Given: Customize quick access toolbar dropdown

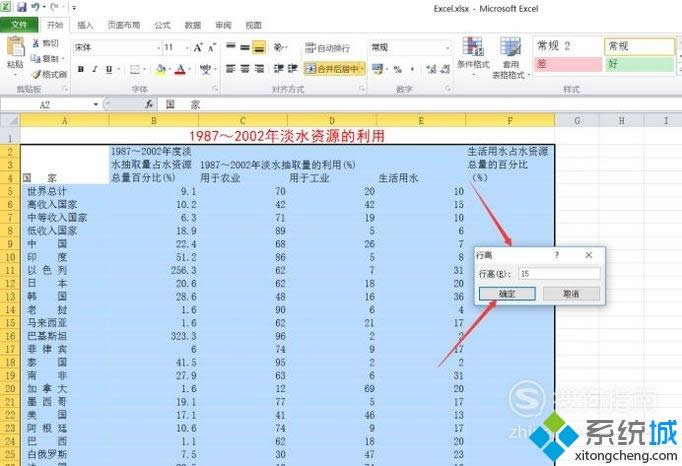Looking at the screenshot, I should click(x=74, y=8).
